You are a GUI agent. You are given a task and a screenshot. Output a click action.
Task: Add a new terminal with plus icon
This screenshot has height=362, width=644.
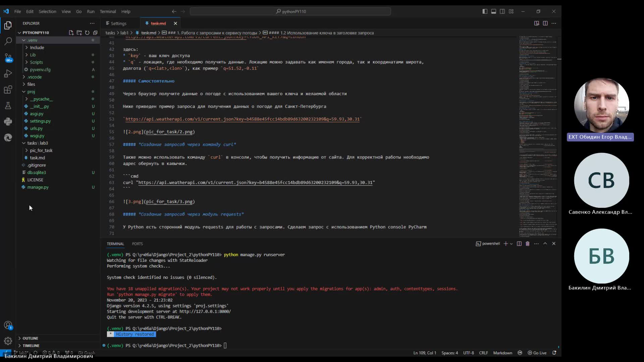coord(506,244)
